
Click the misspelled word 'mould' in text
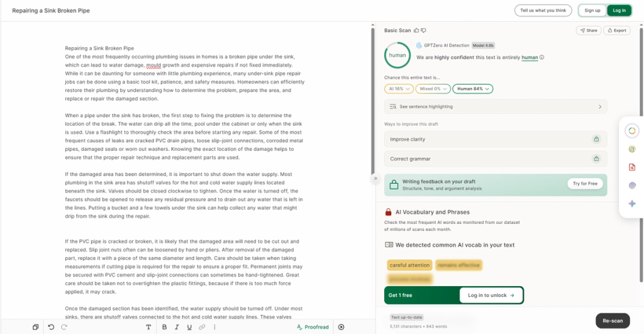click(x=153, y=65)
